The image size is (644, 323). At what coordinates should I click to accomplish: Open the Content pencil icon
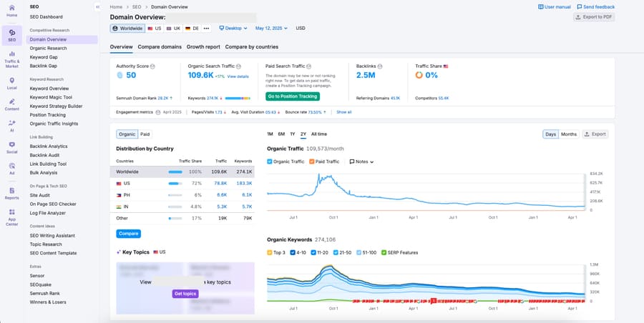click(12, 101)
